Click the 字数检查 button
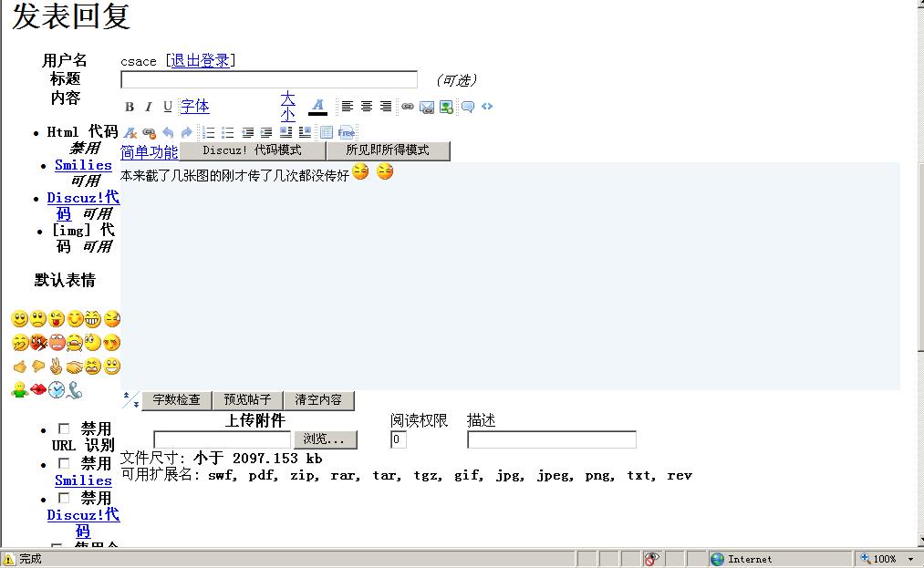Screen dimensions: 924x568 (x=177, y=400)
